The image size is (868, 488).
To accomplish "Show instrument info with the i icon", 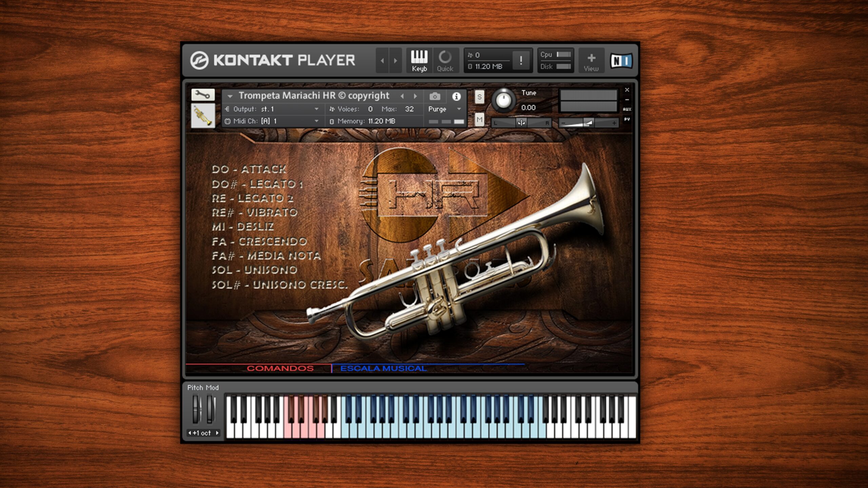I will tap(456, 97).
